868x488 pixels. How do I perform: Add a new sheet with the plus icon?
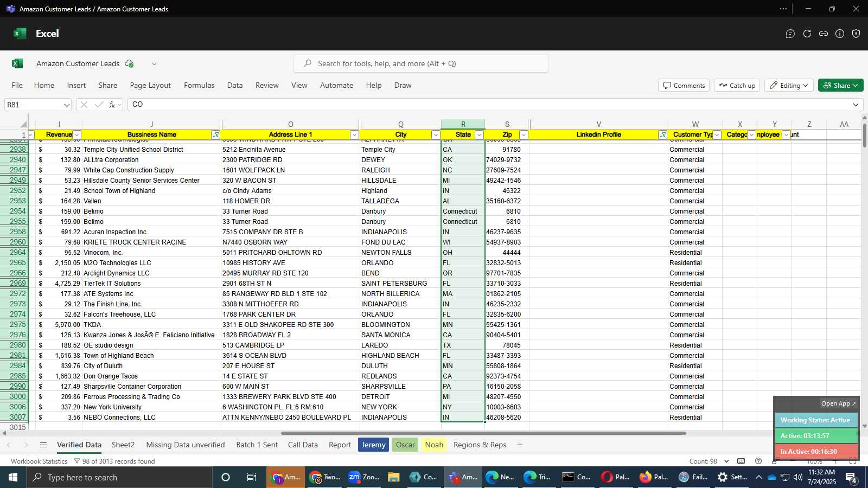520,445
